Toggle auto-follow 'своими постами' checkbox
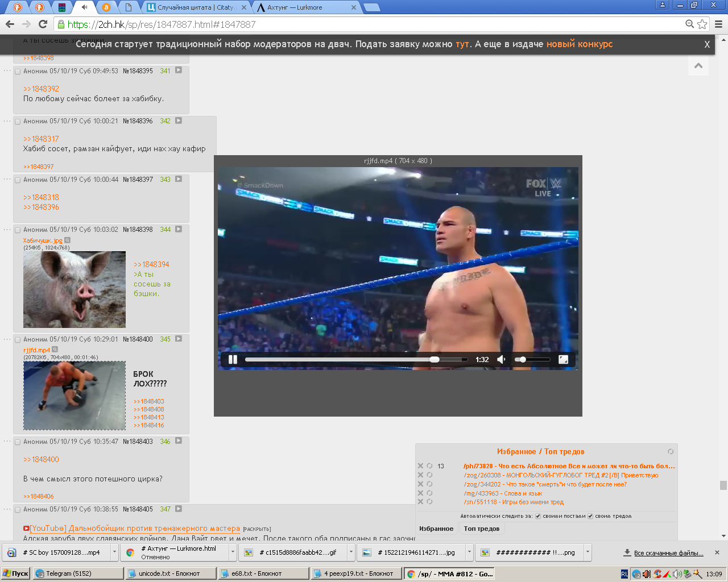Image resolution: width=728 pixels, height=582 pixels. (x=537, y=516)
